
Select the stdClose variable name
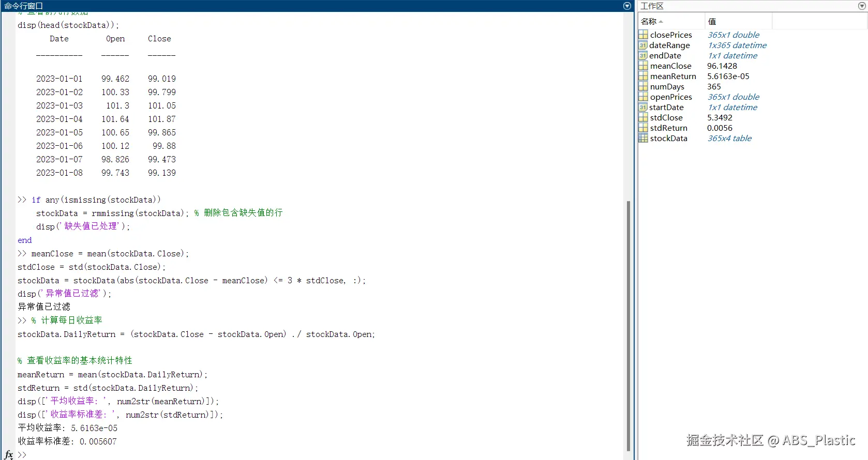[666, 117]
